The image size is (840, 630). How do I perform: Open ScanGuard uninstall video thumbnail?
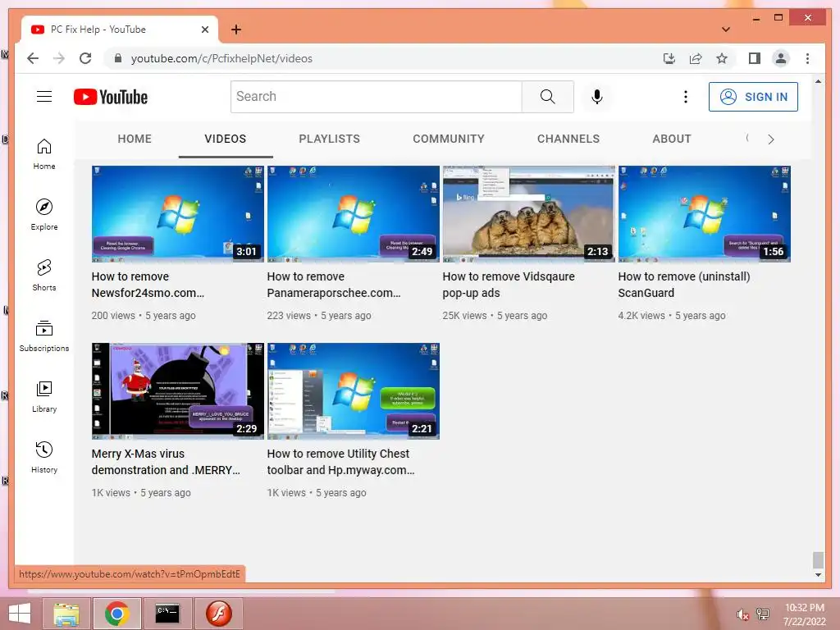click(x=705, y=214)
